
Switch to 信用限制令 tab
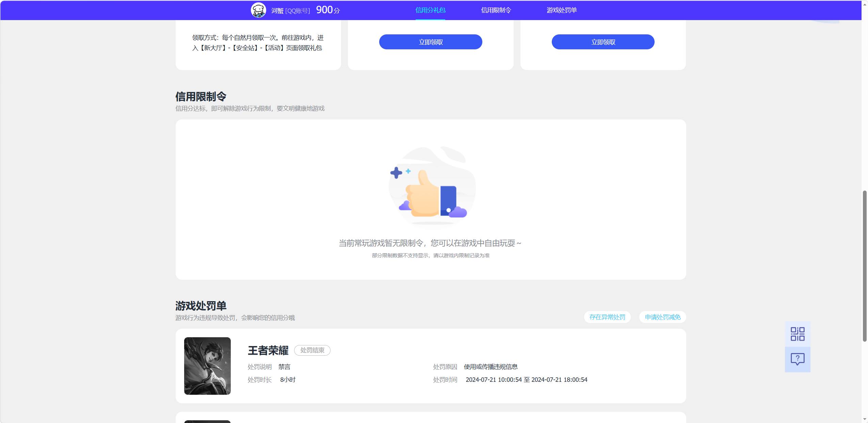(x=496, y=10)
